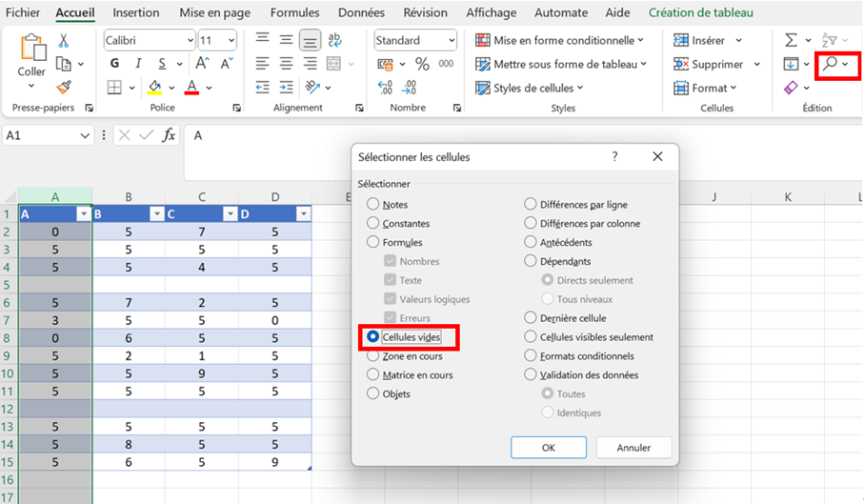This screenshot has width=864, height=504.
Task: Increase the indent level
Action: 286,87
